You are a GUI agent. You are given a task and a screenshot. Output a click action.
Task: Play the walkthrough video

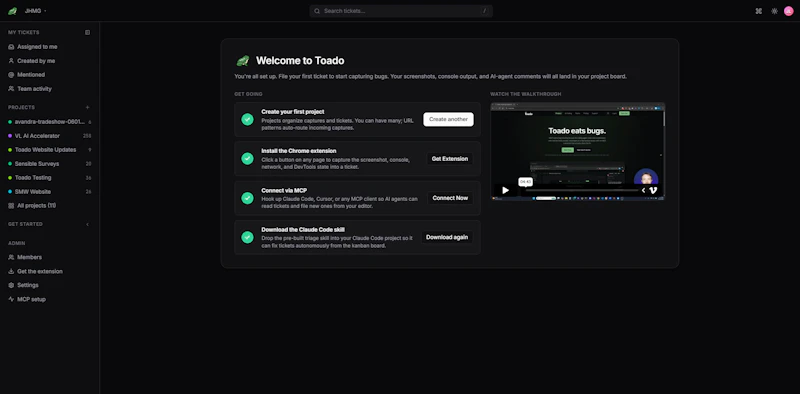click(505, 190)
